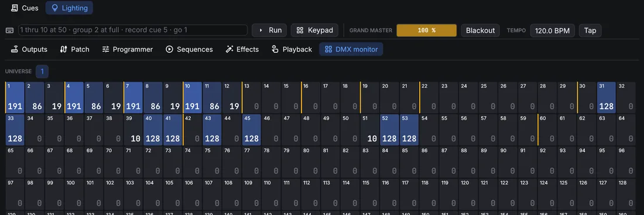Click DMX channel 60 cell
Screen dimensions: 644x215
(x=547, y=130)
